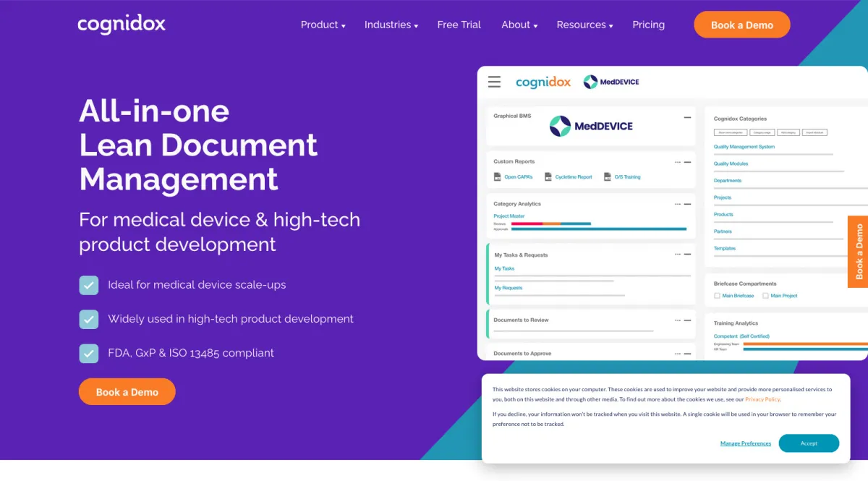This screenshot has height=481, width=868.
Task: Open the three-dot menu on My Tasks & Requests
Action: 678,255
